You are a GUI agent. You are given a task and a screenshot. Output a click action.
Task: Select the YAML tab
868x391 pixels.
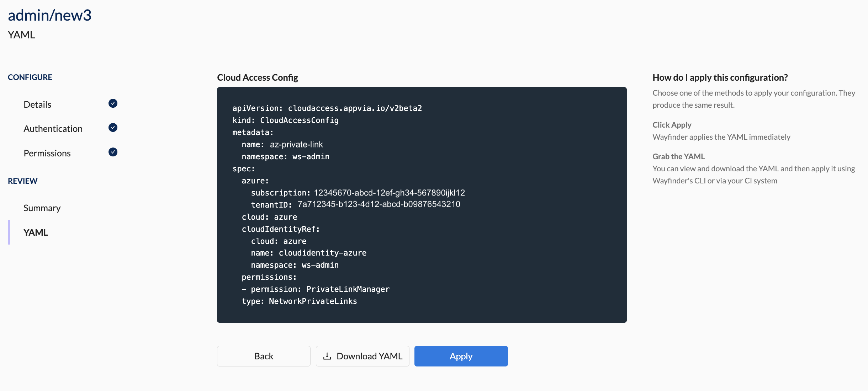click(36, 232)
